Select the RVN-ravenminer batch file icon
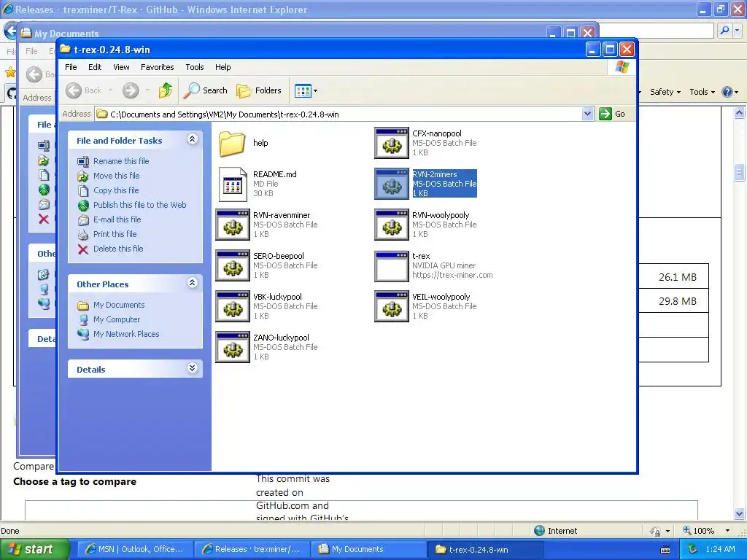Screen dimensions: 747x560 pos(233,225)
